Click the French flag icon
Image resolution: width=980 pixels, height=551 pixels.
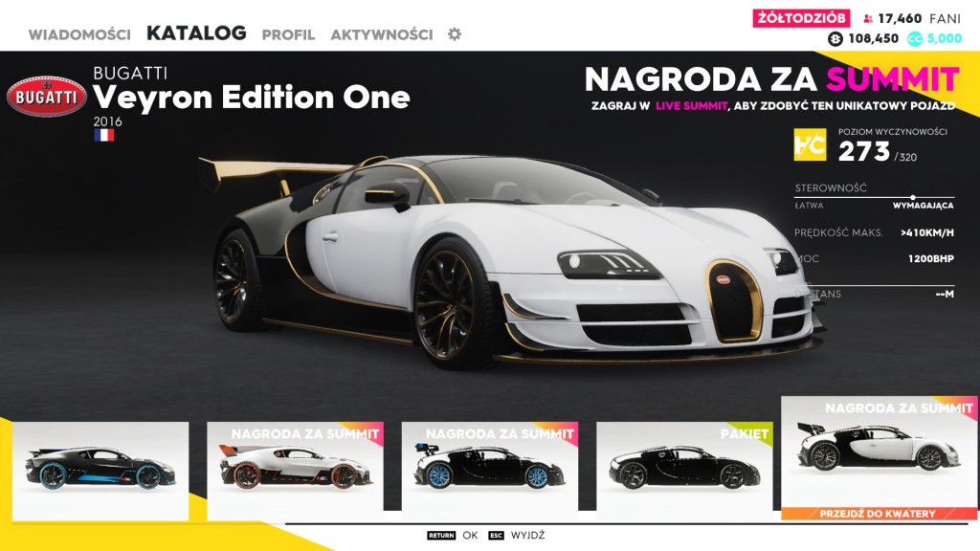[103, 135]
